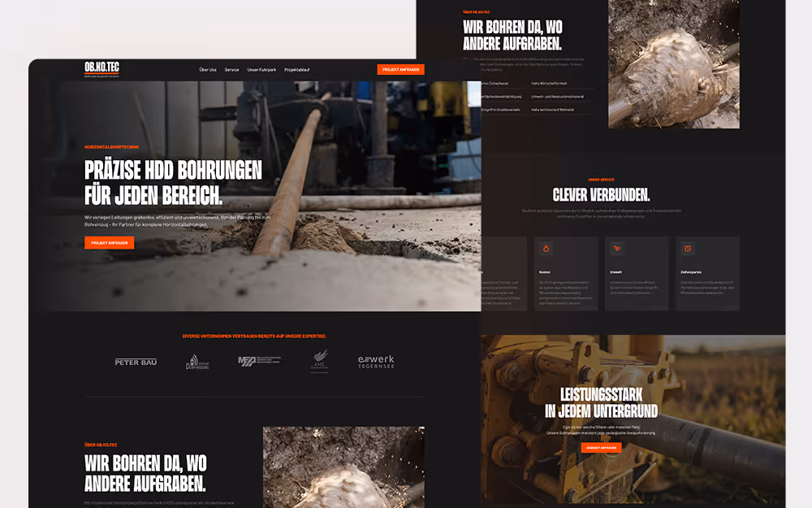Click the top-right 'Wir bohren da, wo' heading
The width and height of the screenshot is (812, 508).
click(x=512, y=35)
